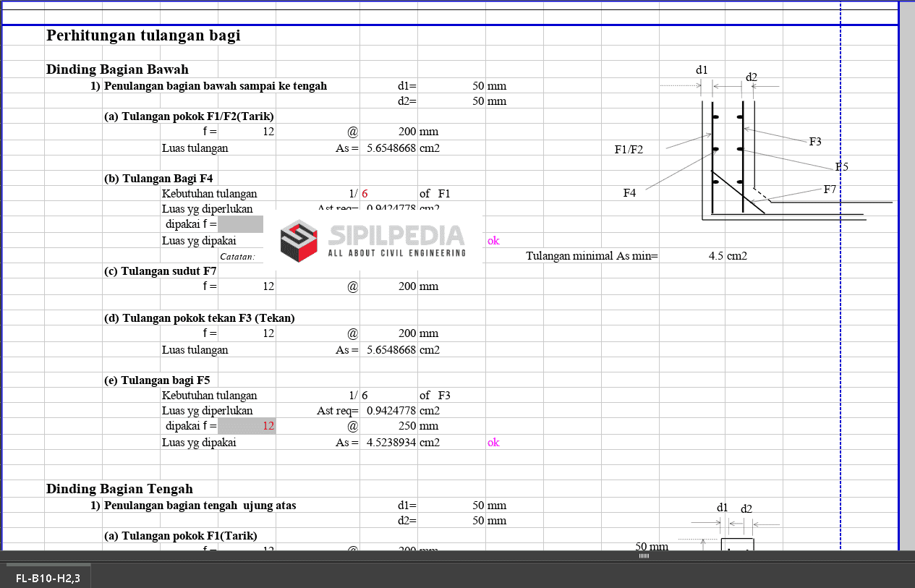
Task: Click the As value 4.5238934 cell
Action: pos(389,443)
